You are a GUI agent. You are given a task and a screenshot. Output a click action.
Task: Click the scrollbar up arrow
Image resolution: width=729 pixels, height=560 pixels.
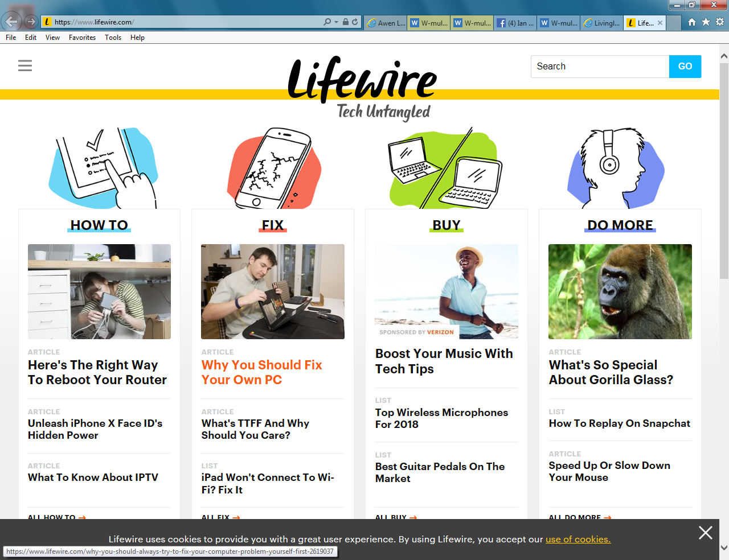tap(724, 56)
